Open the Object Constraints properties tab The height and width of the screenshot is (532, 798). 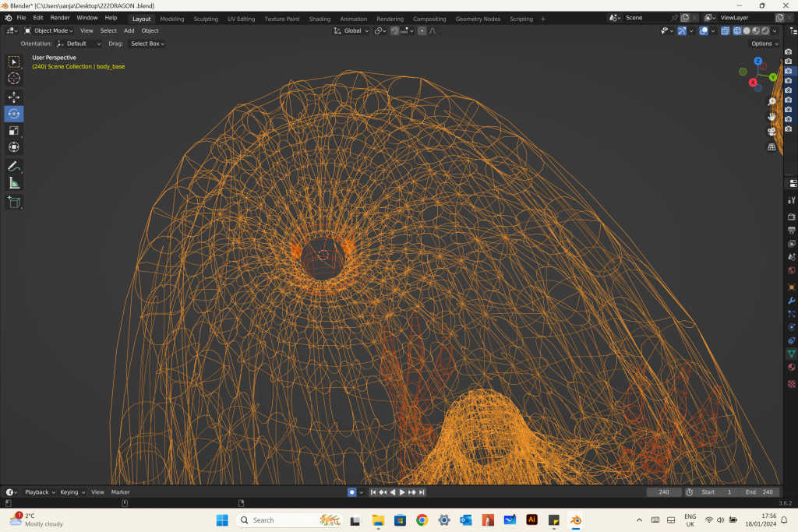coord(792,340)
